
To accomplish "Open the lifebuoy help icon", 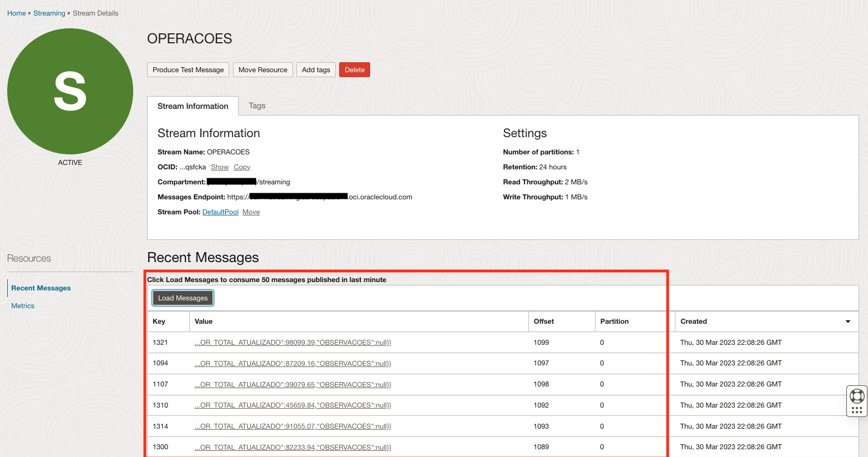I will (x=857, y=396).
